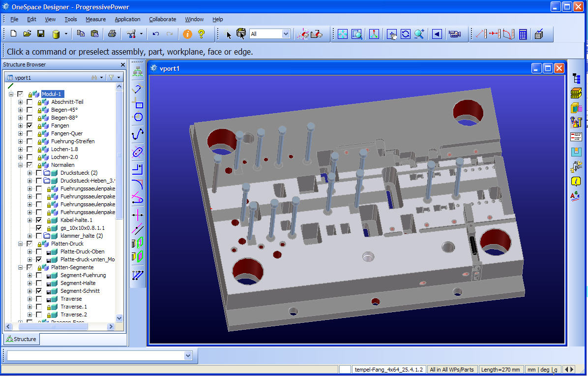
Task: Open the Collaborate menu
Action: 162,19
